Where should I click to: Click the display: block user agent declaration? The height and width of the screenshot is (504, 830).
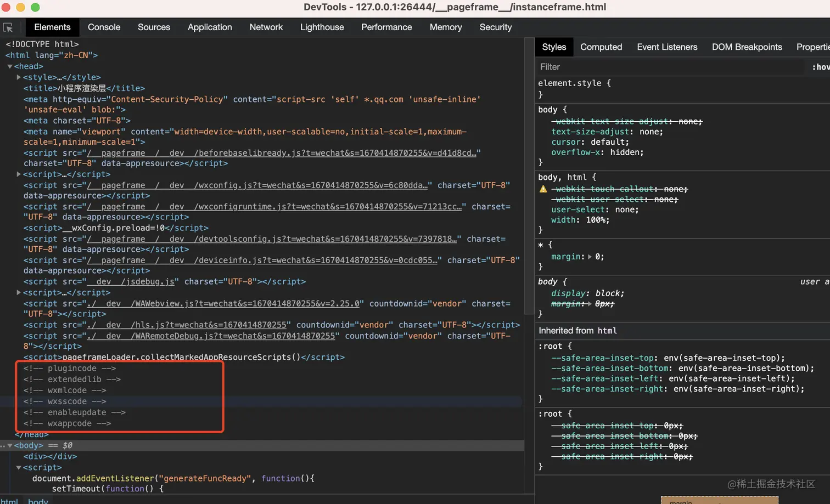coord(587,293)
